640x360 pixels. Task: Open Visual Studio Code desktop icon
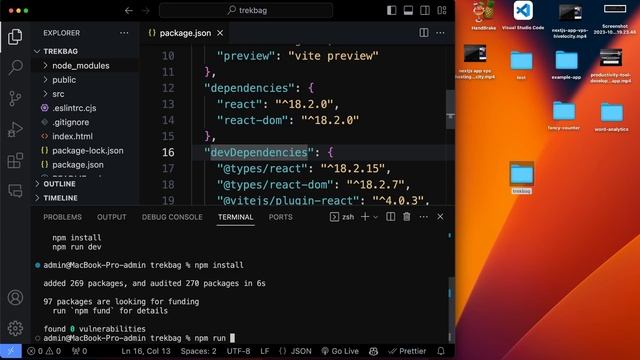523,16
